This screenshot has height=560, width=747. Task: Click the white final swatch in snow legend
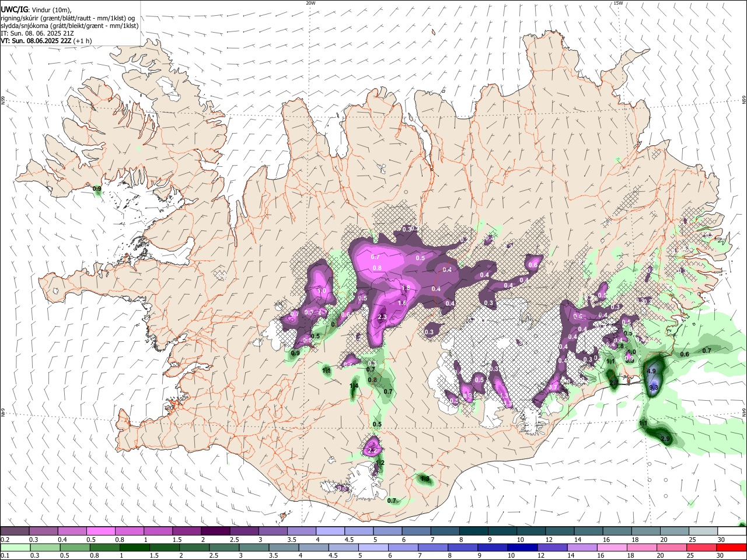tap(732, 531)
